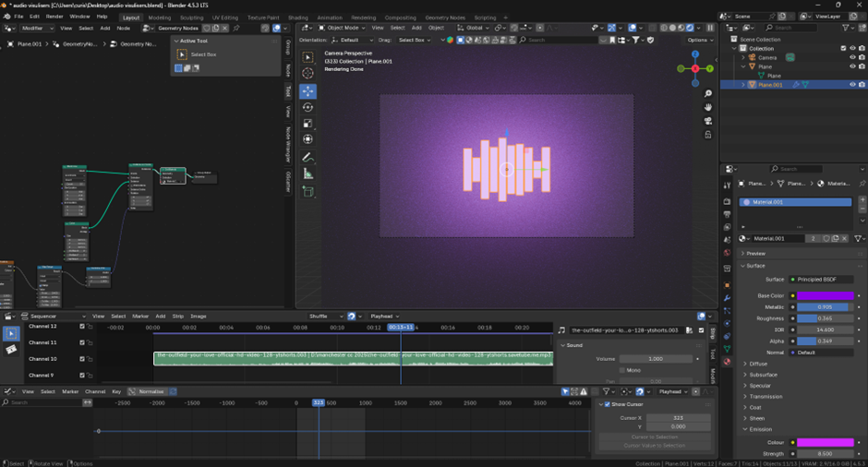Switch to the Shading workspace tab
The height and width of the screenshot is (467, 868).
pyautogui.click(x=297, y=18)
